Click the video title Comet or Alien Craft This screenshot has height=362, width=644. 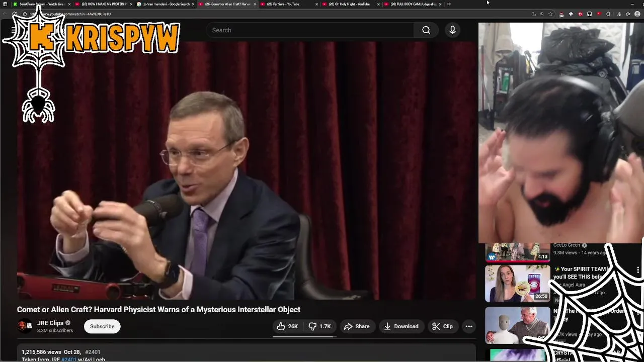point(158,310)
